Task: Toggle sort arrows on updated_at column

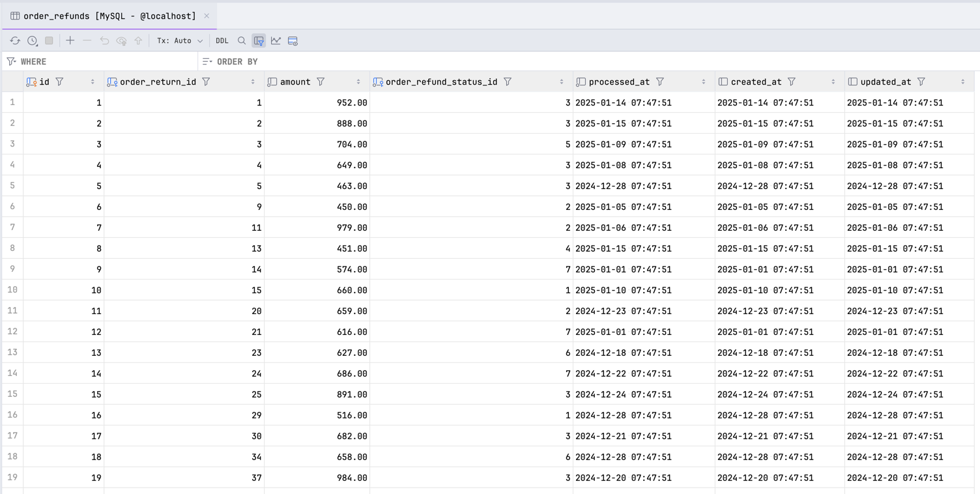Action: (962, 81)
